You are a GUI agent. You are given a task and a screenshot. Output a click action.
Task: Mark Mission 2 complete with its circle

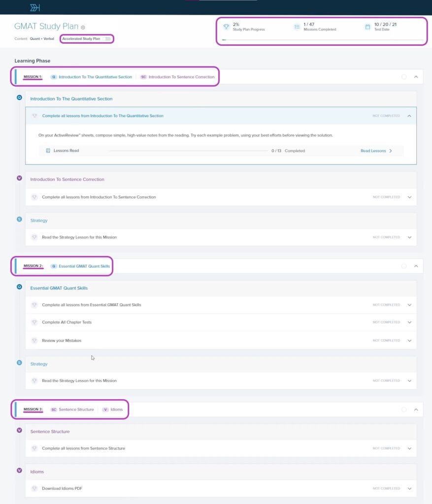tap(404, 266)
